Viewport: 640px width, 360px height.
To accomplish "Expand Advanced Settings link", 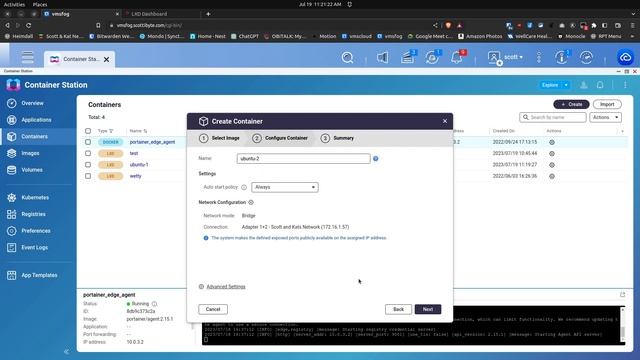I will coord(226,287).
